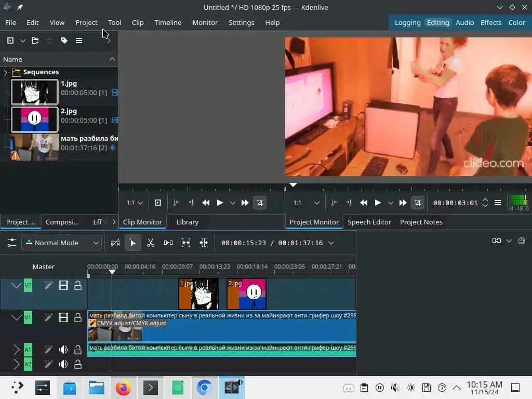Image resolution: width=532 pixels, height=399 pixels.
Task: Rewind in the project monitor
Action: (364, 203)
